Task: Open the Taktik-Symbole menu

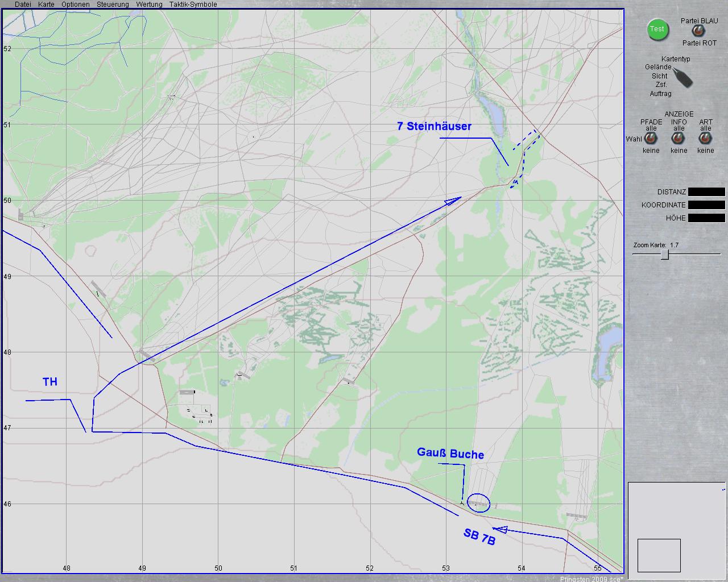Action: click(193, 5)
